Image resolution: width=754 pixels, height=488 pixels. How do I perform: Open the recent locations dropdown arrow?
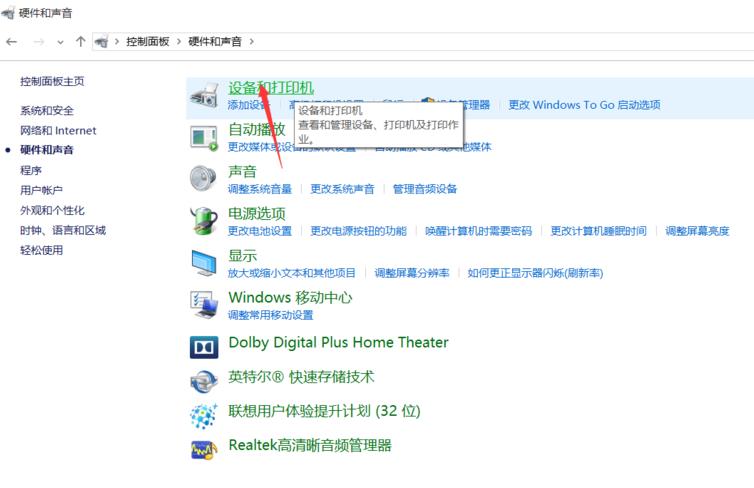(x=60, y=42)
